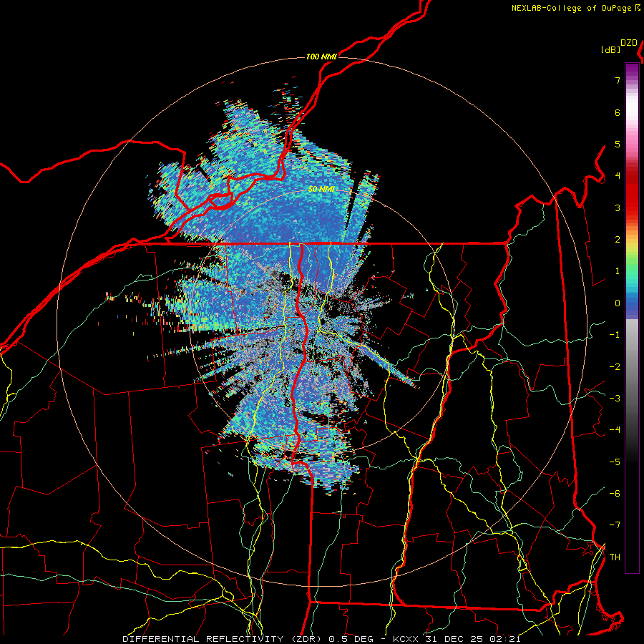The height and width of the screenshot is (644, 644).
Task: Click the ZDR color scale bar
Action: pyautogui.click(x=632, y=318)
